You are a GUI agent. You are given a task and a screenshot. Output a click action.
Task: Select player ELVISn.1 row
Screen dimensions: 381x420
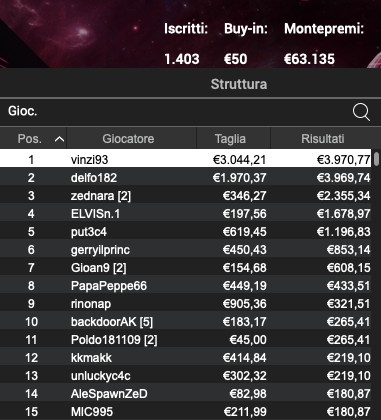[x=186, y=213]
